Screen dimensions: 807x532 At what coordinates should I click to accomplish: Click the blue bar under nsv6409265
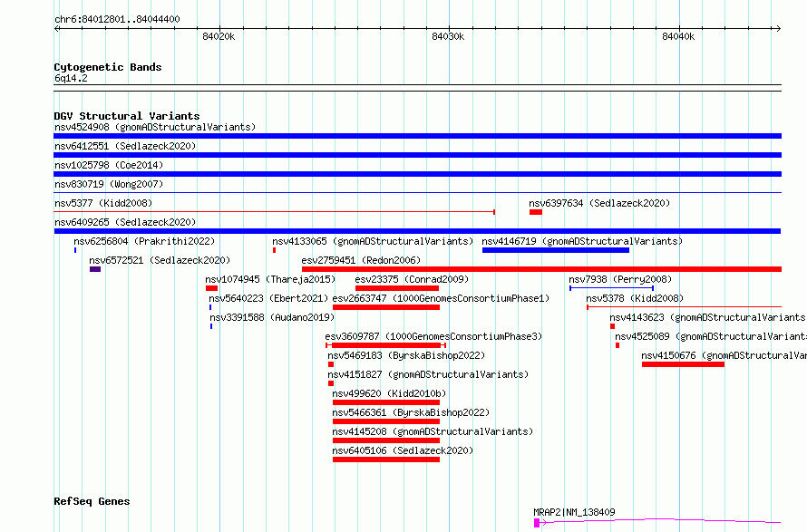point(417,231)
